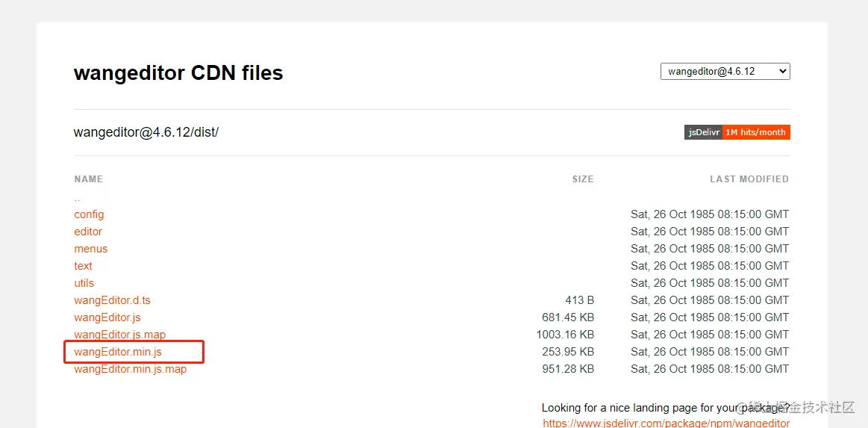Click the wangeditor@4.6.12/dist/ path text
Image resolution: width=868 pixels, height=428 pixels.
pos(146,133)
